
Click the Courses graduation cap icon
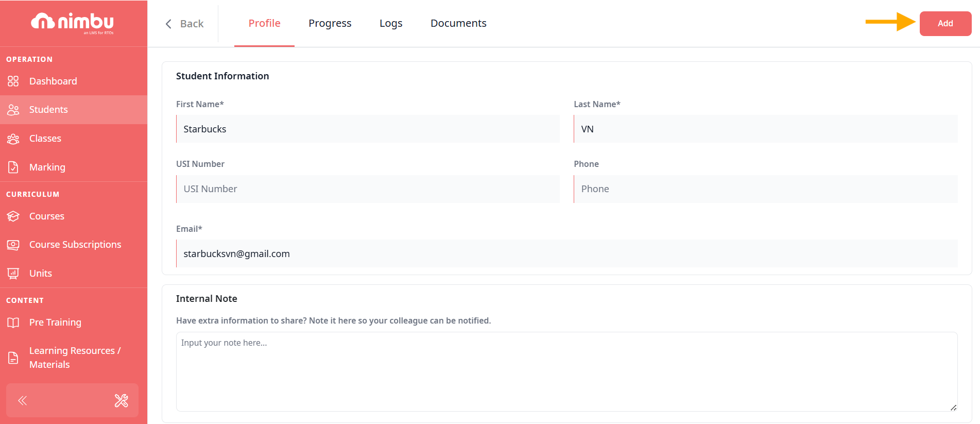(13, 216)
